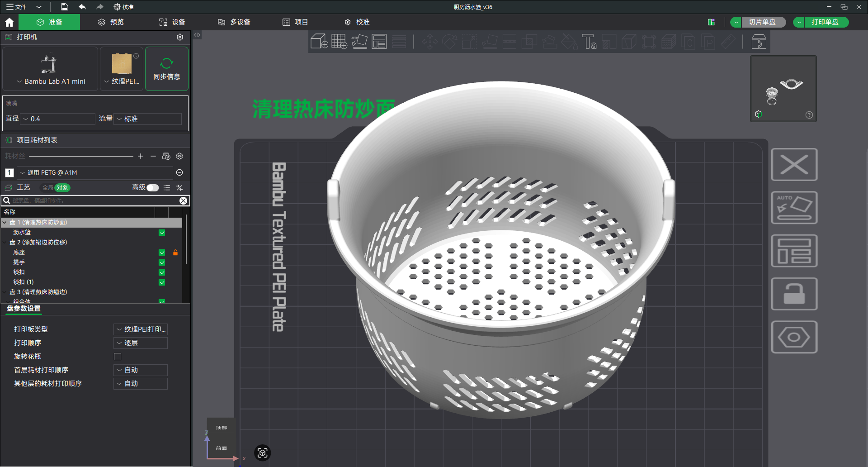Select the Cut tool icon
The height and width of the screenshot is (467, 868).
coord(509,42)
